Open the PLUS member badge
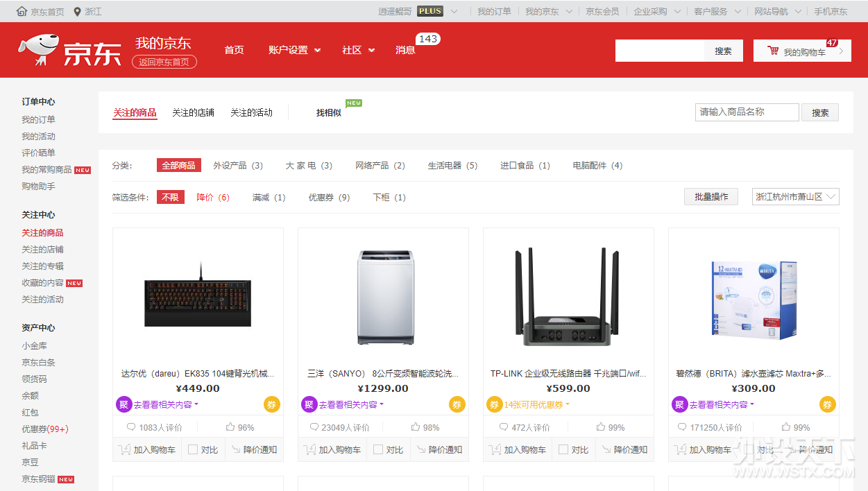This screenshot has height=491, width=868. tap(430, 11)
